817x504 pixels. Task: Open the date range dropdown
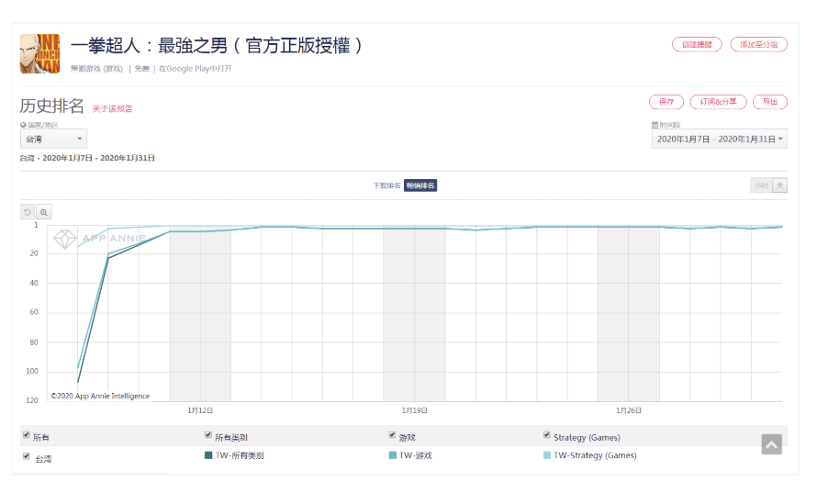(x=719, y=140)
